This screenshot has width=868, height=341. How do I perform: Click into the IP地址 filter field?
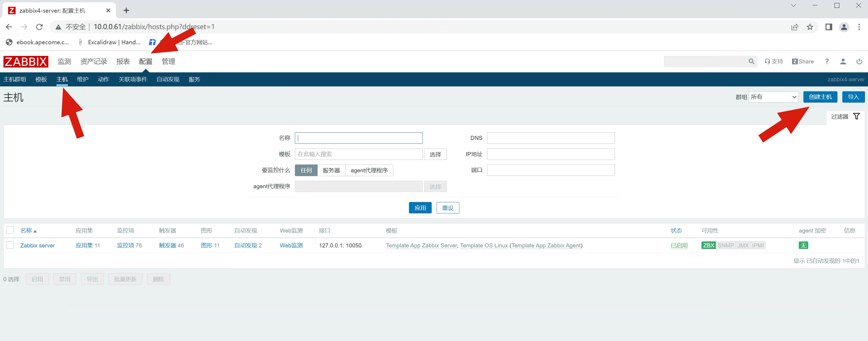click(x=551, y=154)
